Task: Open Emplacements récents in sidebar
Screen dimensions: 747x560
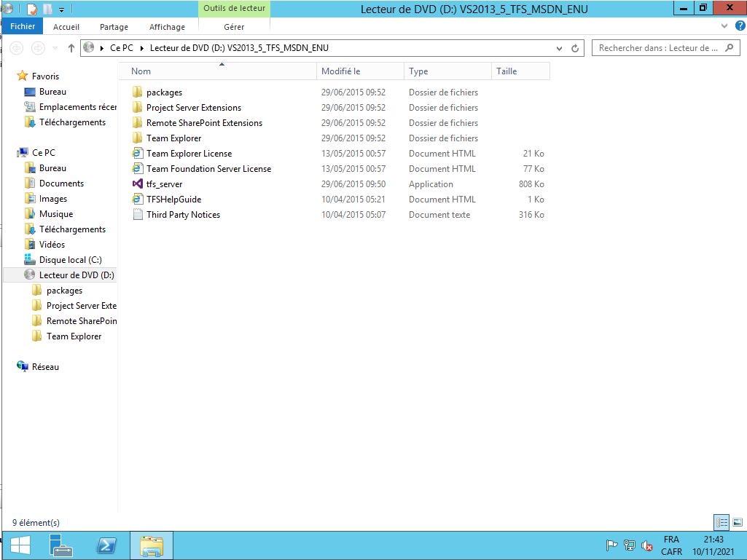Action: [x=78, y=106]
